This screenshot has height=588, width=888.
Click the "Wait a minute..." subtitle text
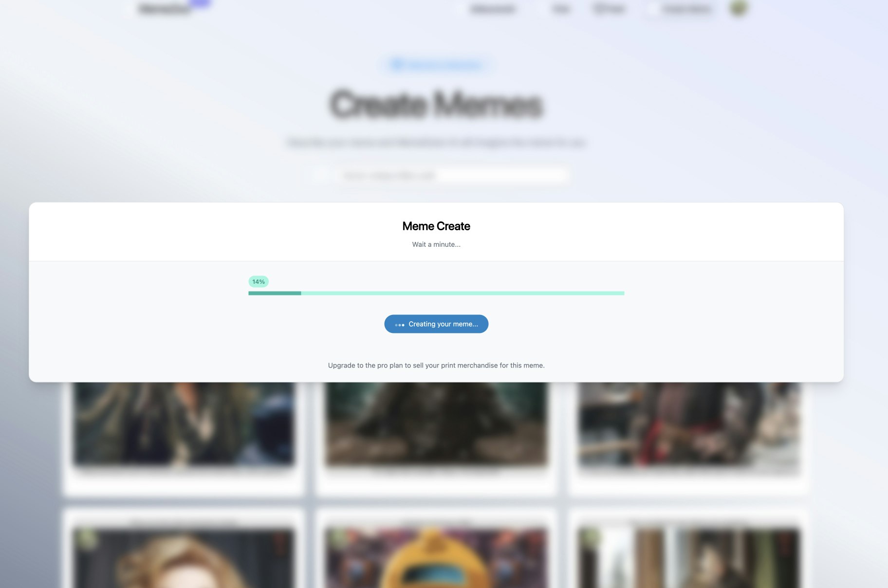[436, 244]
